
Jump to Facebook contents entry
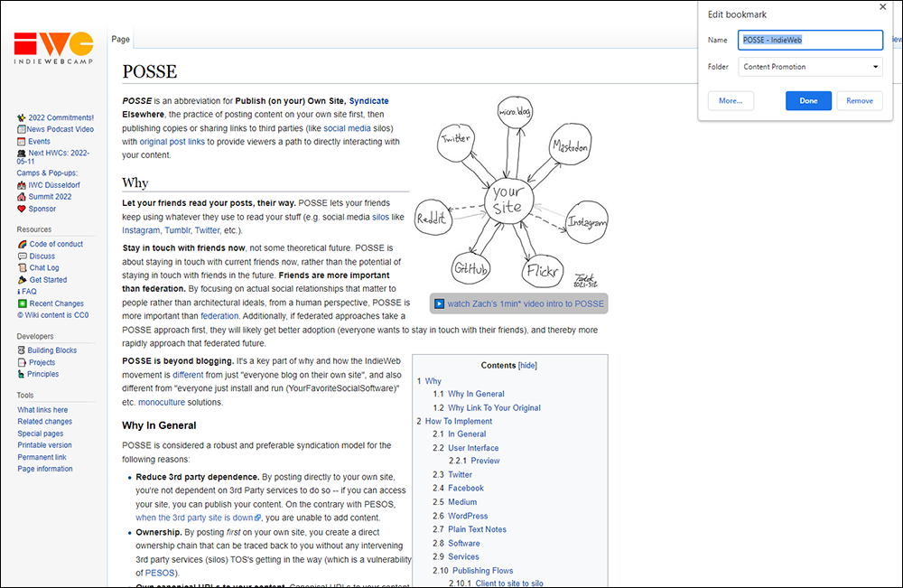[466, 489]
